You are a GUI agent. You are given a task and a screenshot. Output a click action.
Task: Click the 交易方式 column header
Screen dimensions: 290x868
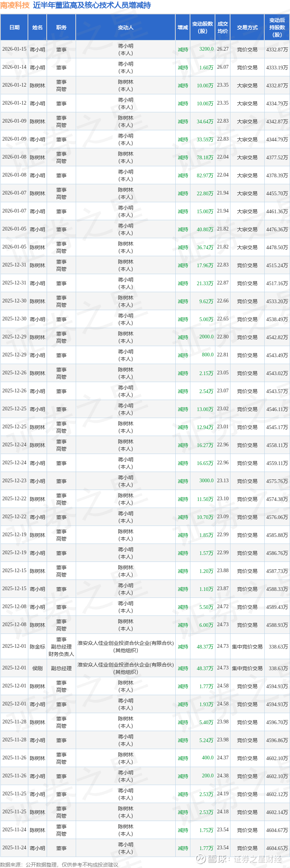coord(247,28)
